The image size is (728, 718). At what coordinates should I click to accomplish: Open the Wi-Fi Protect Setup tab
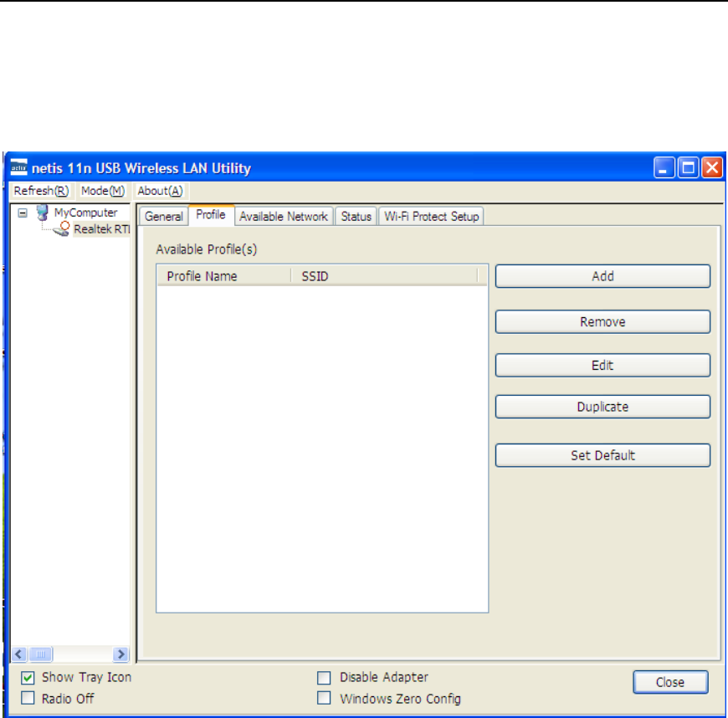click(431, 217)
